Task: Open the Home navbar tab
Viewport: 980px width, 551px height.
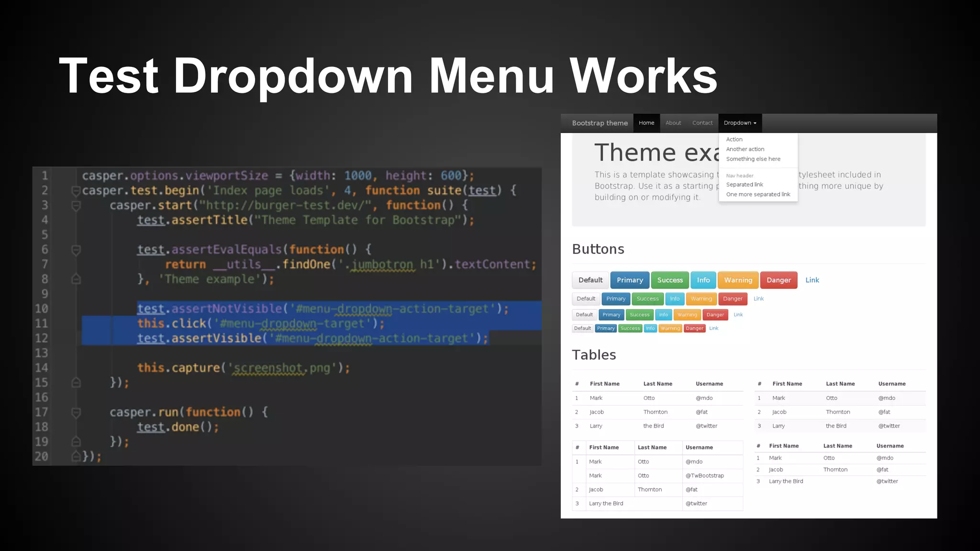Action: pyautogui.click(x=646, y=123)
